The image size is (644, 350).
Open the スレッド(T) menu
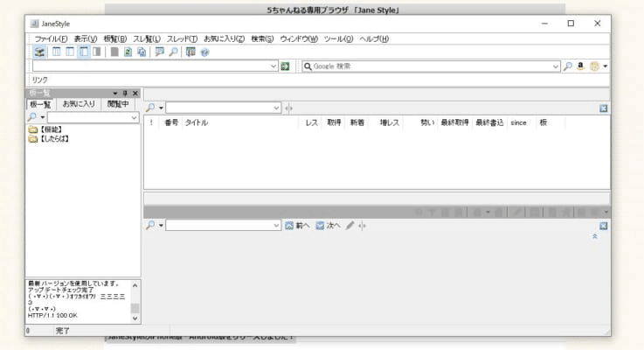(182, 38)
